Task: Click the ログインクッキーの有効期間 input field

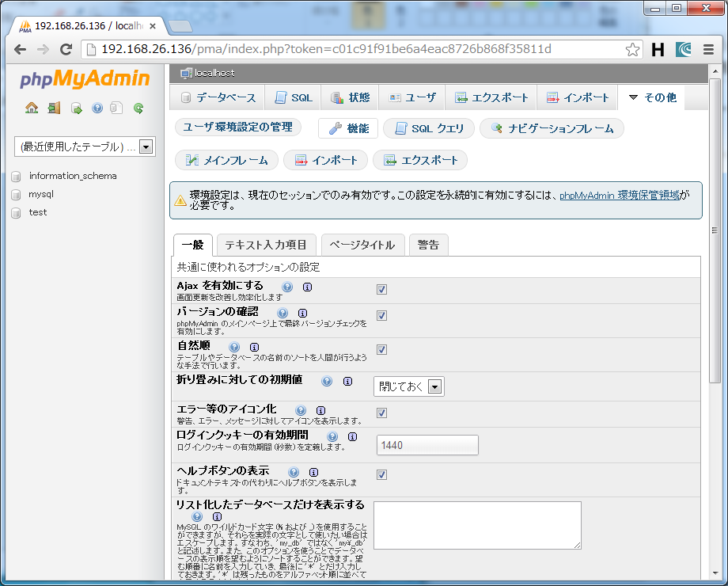Action: tap(427, 445)
